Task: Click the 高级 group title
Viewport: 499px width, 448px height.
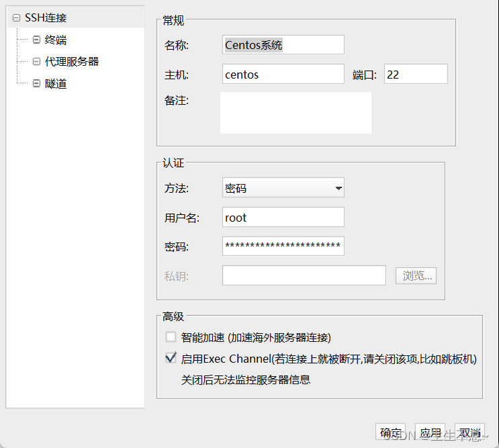Action: (173, 316)
